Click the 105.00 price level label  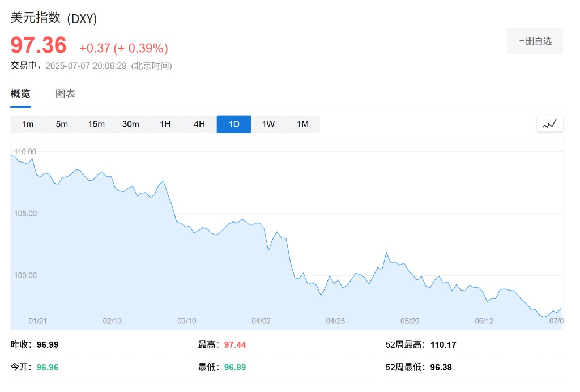point(25,214)
